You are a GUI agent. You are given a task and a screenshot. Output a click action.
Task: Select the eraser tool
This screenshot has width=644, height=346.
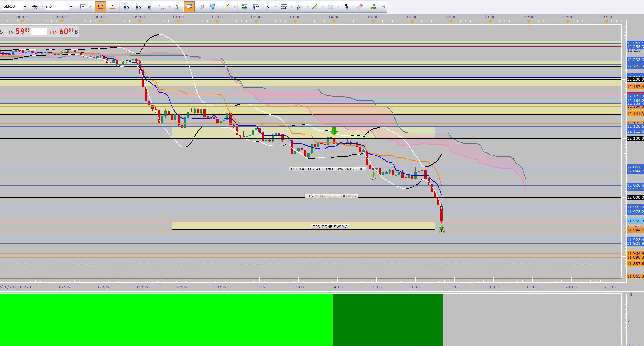[360, 6]
